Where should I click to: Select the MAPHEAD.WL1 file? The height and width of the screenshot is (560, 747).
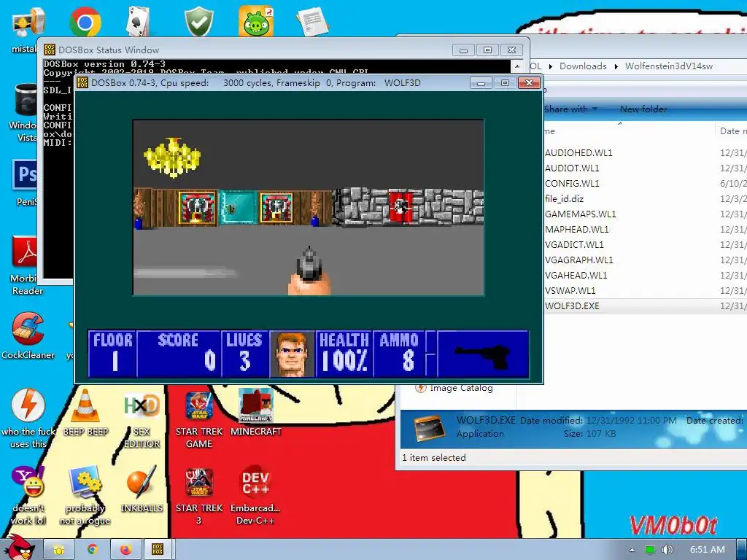576,229
